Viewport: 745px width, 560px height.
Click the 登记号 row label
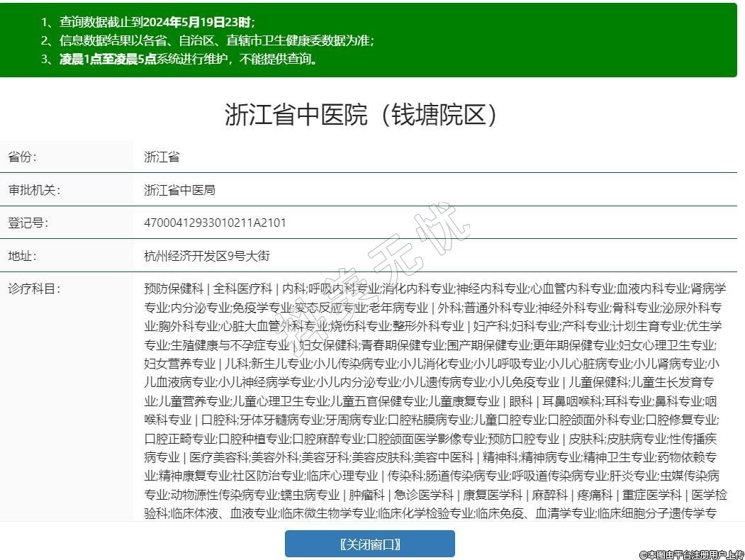[28, 223]
